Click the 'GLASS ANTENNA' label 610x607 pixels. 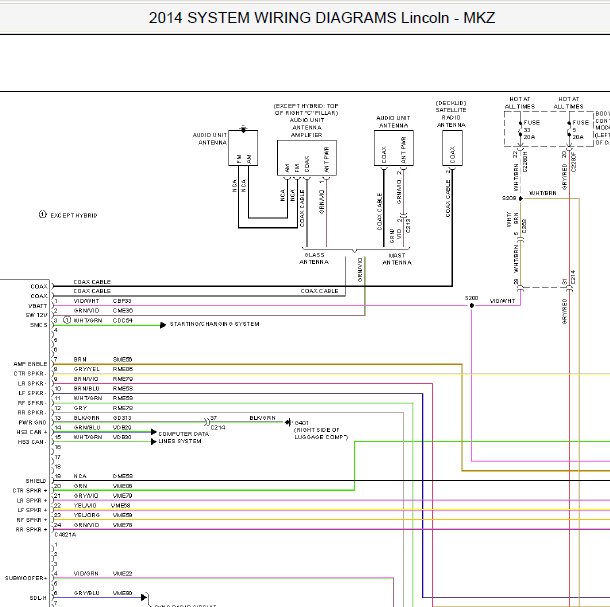point(314,258)
